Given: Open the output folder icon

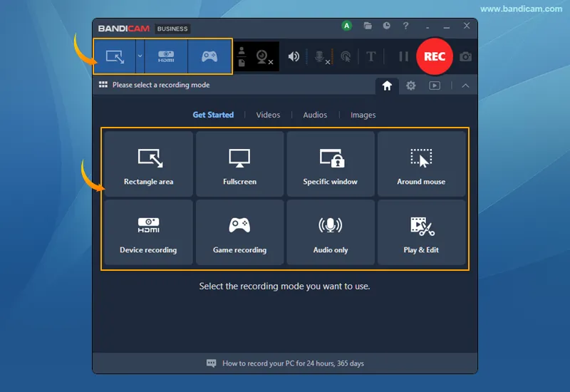Looking at the screenshot, I should click(368, 26).
